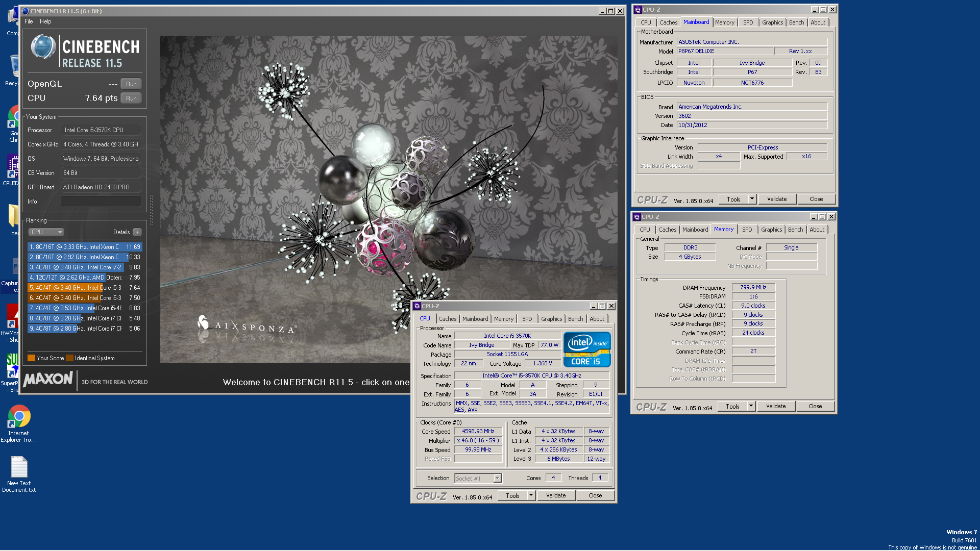Image resolution: width=980 pixels, height=551 pixels.
Task: Click Tools button in CPU tab window
Action: coord(512,495)
